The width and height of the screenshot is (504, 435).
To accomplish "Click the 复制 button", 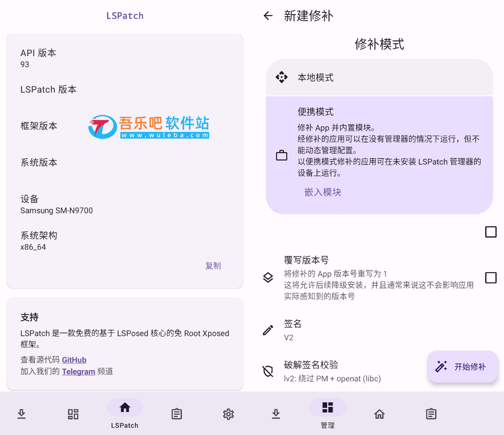I will (213, 266).
